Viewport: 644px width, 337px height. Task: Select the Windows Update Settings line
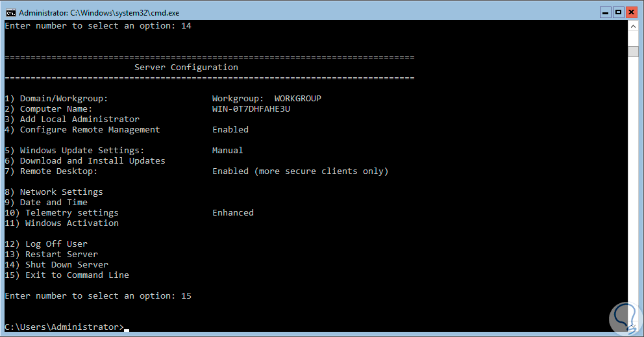[x=74, y=151]
